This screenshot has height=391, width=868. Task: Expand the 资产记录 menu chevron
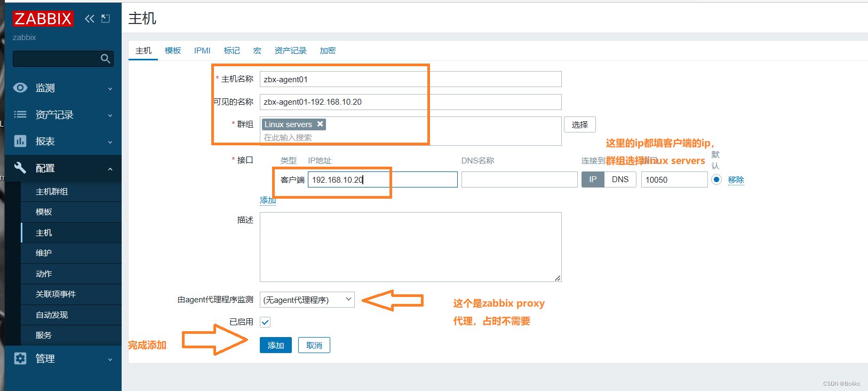(x=110, y=115)
